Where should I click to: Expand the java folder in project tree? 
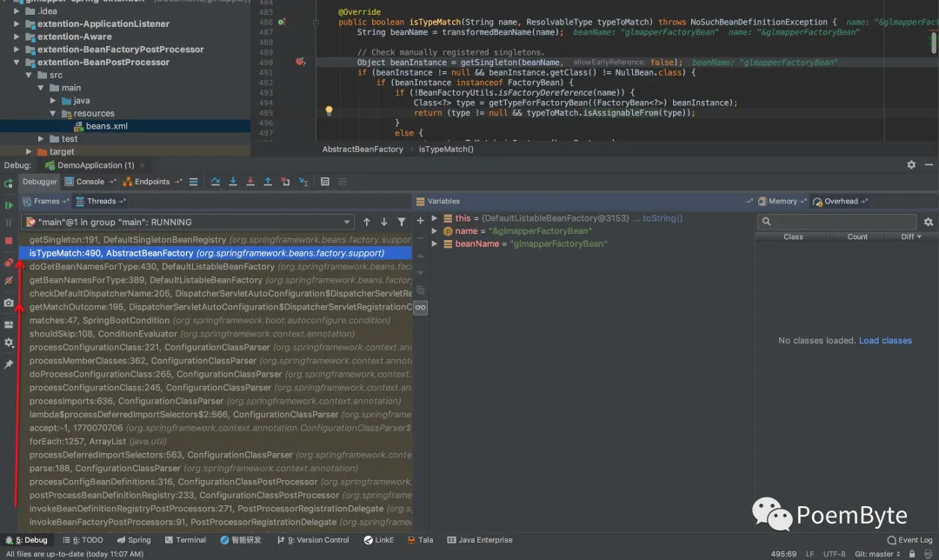click(x=53, y=101)
